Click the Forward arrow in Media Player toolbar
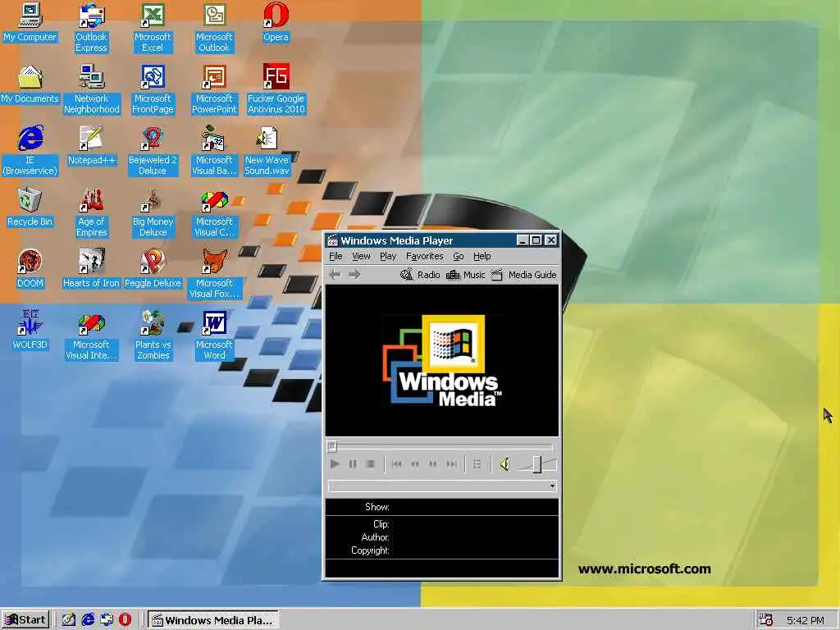This screenshot has height=630, width=840. click(354, 274)
